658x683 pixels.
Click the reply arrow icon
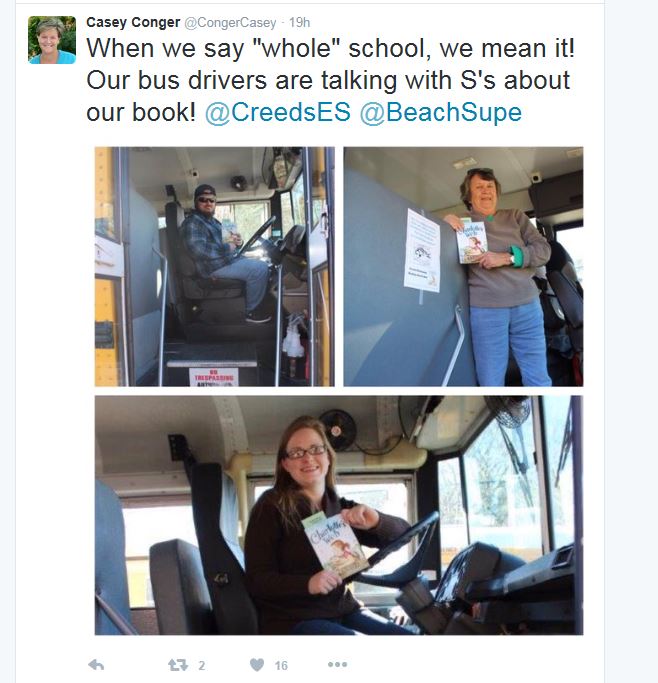coord(96,665)
